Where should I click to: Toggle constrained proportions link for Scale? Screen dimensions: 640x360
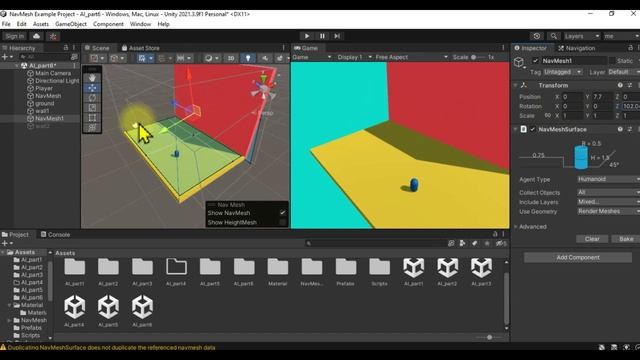(x=547, y=116)
